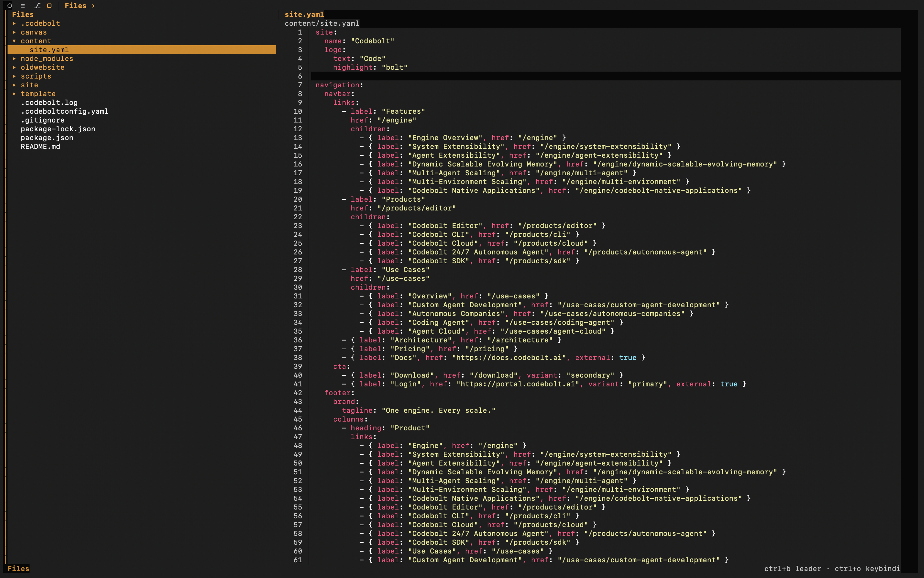Click "Dynamic Scalable Evolving Memory" on line 16
The height and width of the screenshot is (578, 924).
pyautogui.click(x=482, y=164)
